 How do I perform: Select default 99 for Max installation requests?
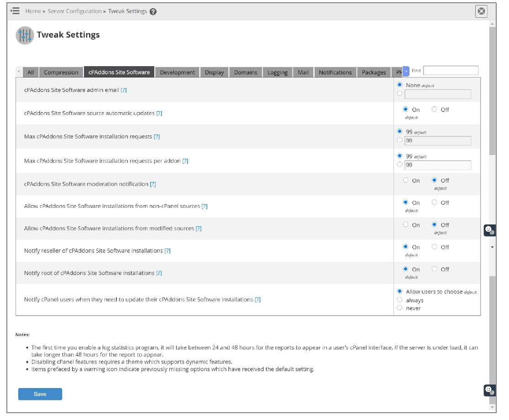[x=399, y=131]
